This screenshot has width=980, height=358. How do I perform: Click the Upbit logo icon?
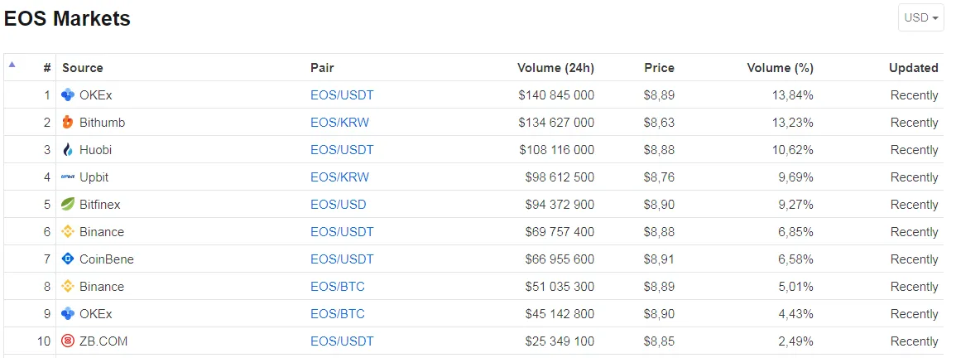coord(68,177)
